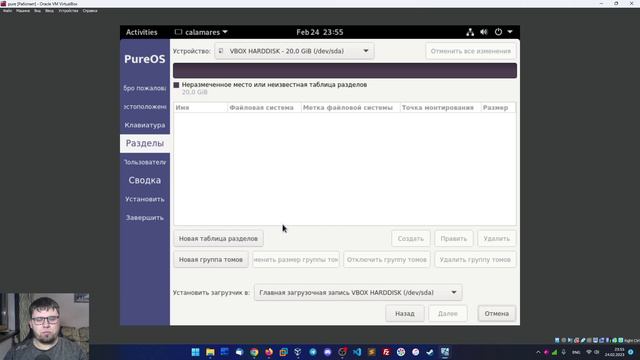640x360 pixels.
Task: Select the Разделы step in sidebar
Action: tap(145, 143)
